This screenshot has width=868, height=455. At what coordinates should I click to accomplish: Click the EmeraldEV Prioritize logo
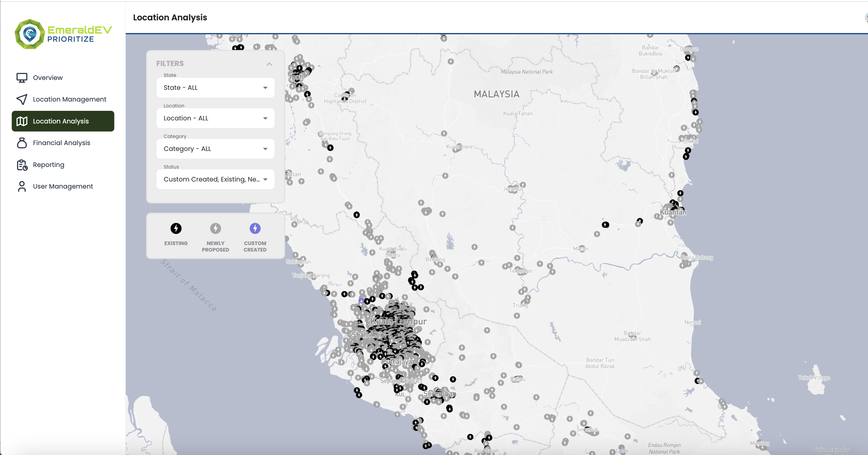coord(63,34)
